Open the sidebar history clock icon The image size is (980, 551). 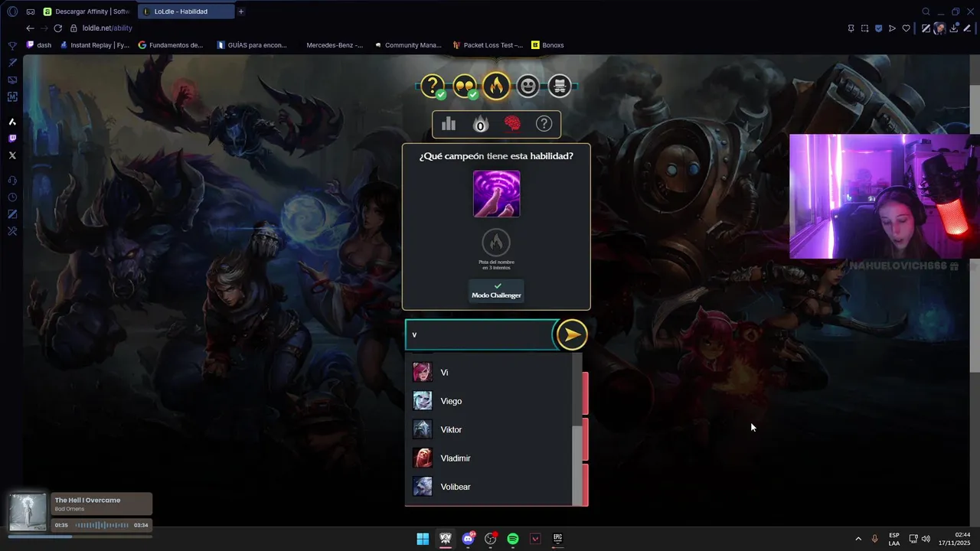pyautogui.click(x=12, y=197)
